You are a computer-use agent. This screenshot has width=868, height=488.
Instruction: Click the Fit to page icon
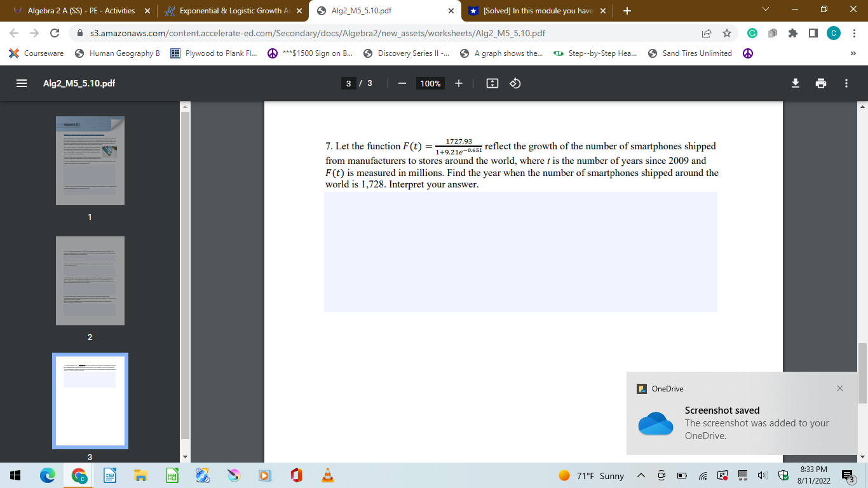492,83
